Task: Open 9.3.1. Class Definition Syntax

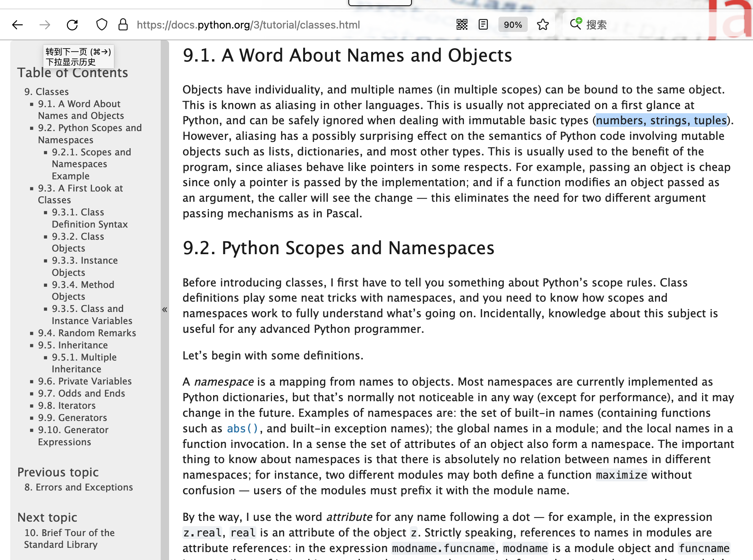Action: pyautogui.click(x=90, y=218)
